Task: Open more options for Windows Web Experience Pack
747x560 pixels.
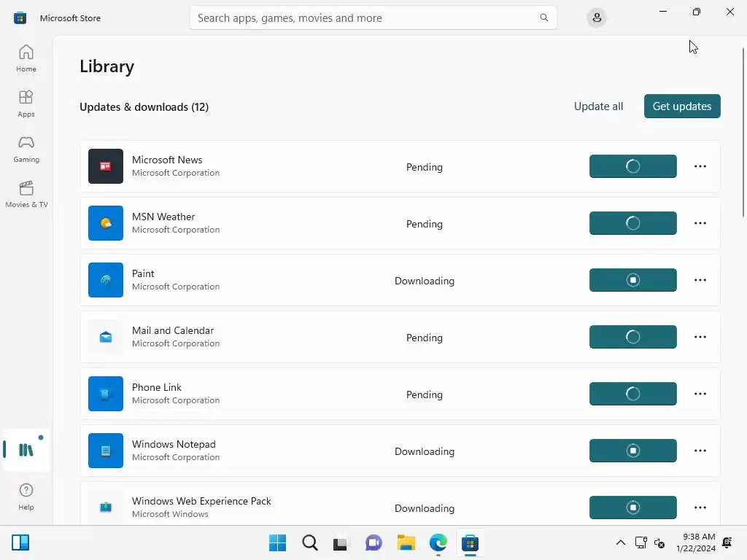Action: point(700,507)
